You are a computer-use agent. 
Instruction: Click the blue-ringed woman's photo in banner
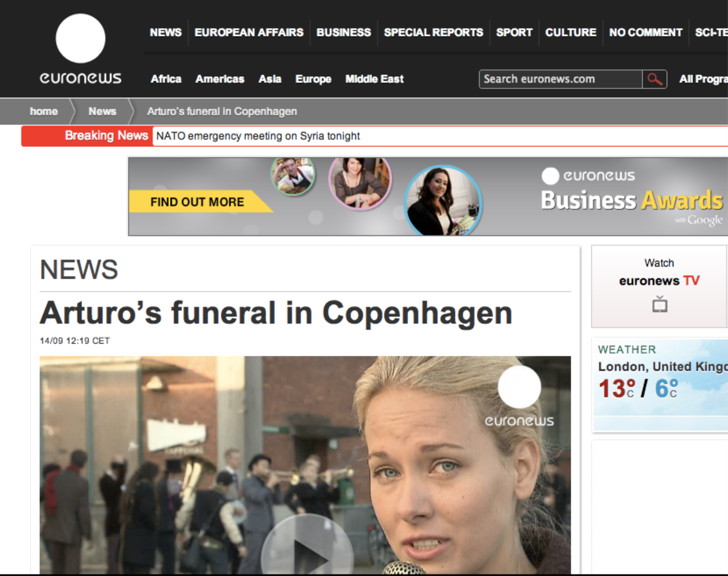443,200
